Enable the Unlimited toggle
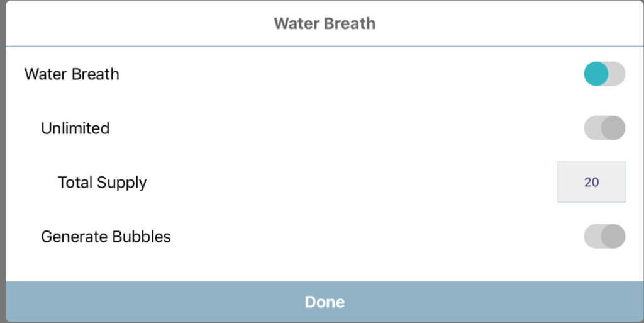Viewport: 644px width, 323px height. point(604,128)
